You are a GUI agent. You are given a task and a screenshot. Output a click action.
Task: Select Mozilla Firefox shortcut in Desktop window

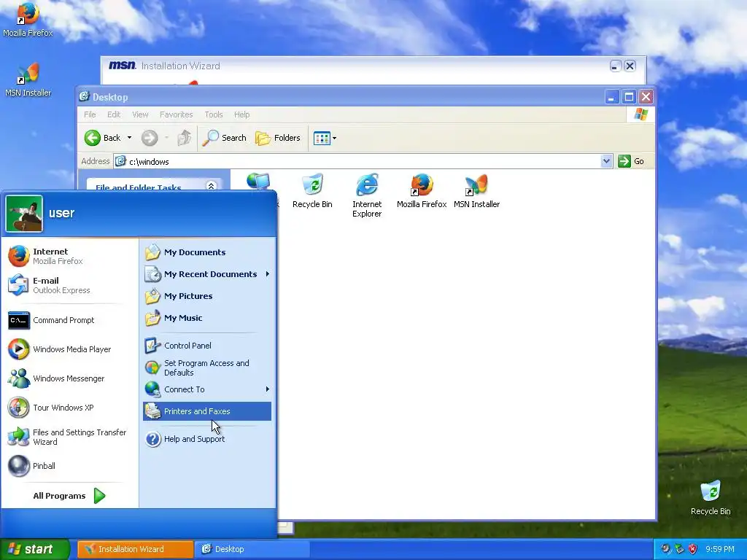[x=422, y=192]
